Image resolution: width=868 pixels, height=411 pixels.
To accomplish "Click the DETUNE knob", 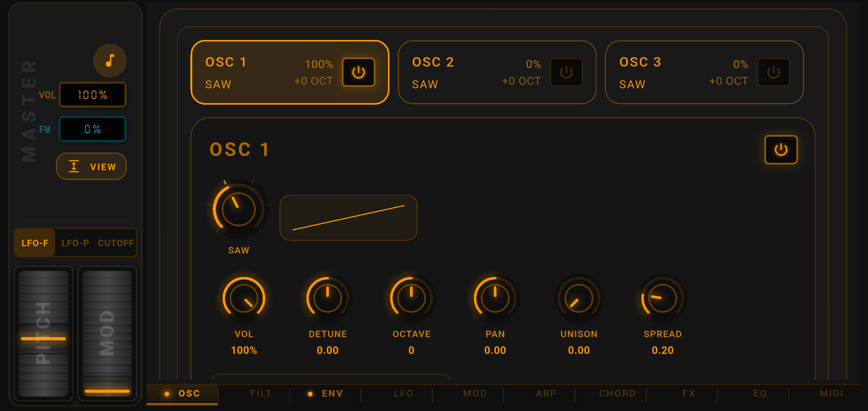I will tap(327, 298).
